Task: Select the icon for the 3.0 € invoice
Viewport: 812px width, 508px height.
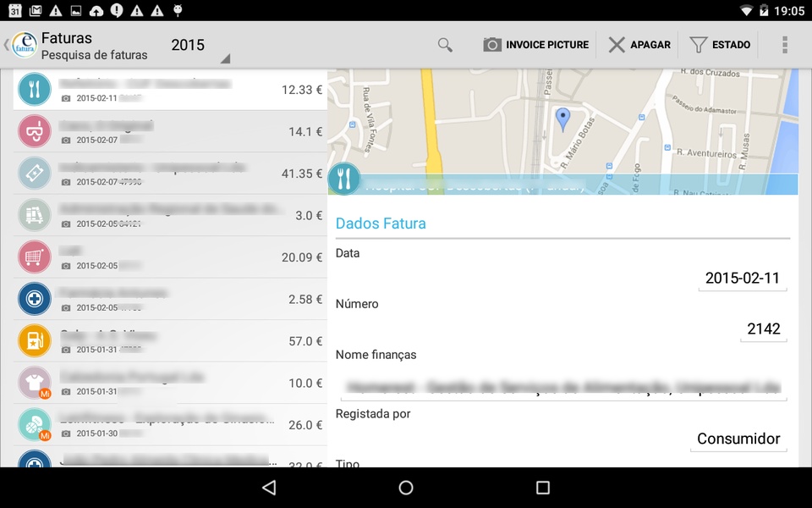Action: [x=35, y=215]
